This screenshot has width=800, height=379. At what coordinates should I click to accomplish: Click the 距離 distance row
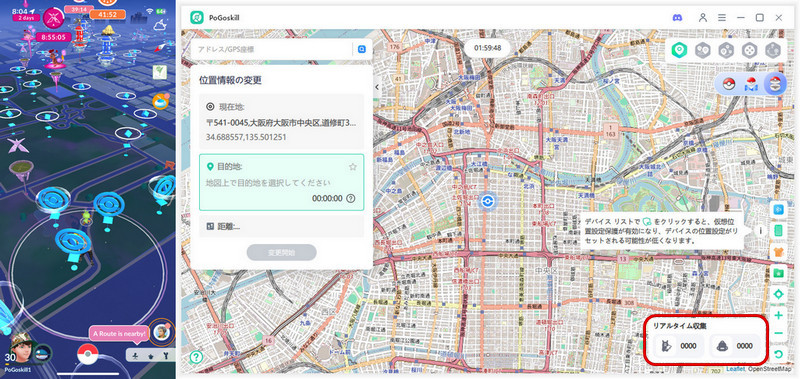tap(282, 226)
